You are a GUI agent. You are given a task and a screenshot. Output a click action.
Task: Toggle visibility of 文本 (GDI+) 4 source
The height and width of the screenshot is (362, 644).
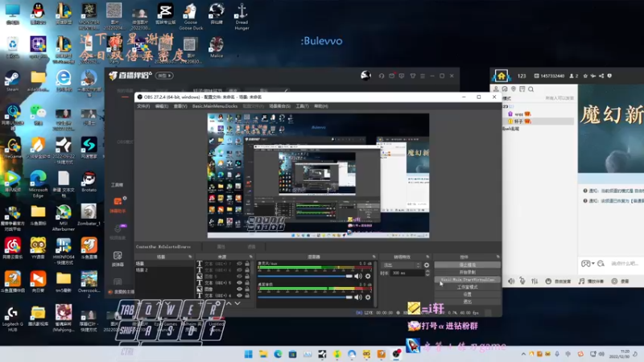pos(239,295)
